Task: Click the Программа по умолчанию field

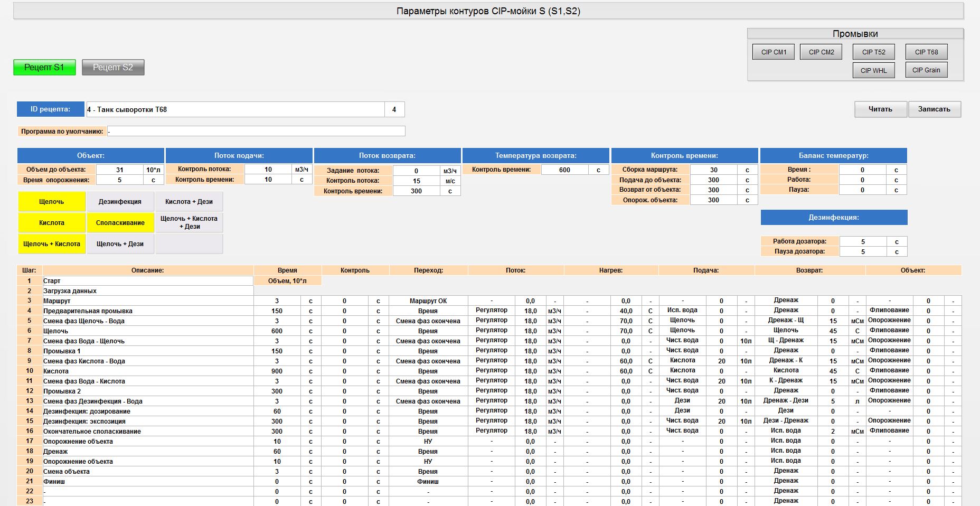Action: pos(256,132)
